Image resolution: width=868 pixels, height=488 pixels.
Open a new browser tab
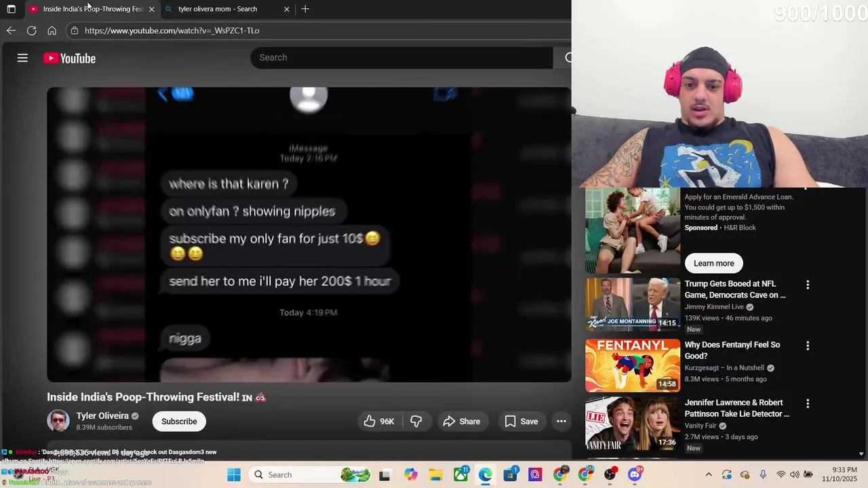pos(305,9)
